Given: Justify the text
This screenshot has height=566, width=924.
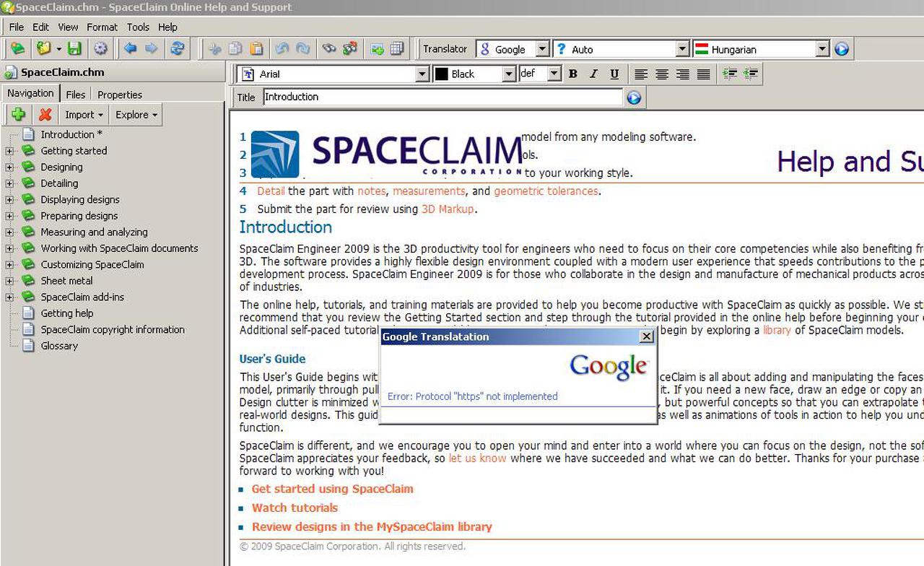Looking at the screenshot, I should pos(704,74).
